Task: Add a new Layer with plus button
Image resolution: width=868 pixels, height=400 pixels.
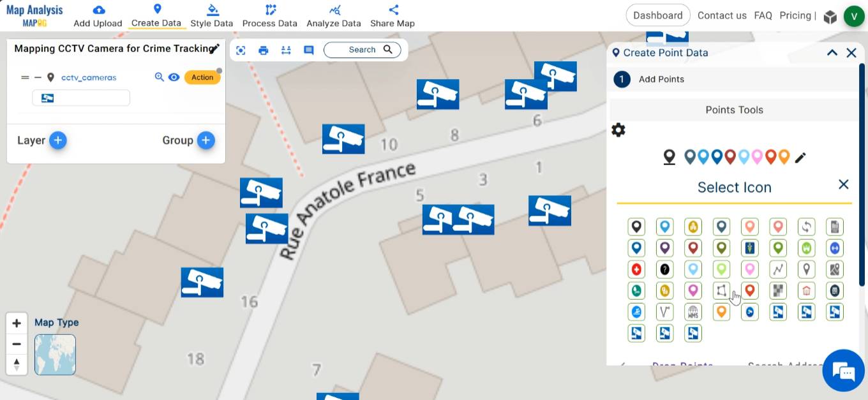Action: point(58,140)
